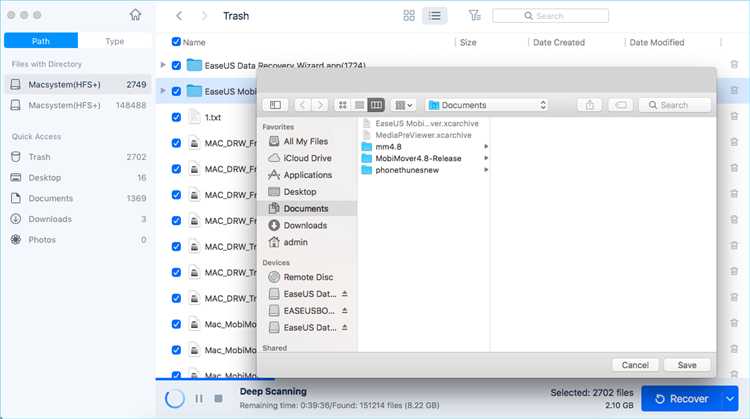Sort by Date Created column
Screen dimensions: 750x419
click(x=559, y=42)
